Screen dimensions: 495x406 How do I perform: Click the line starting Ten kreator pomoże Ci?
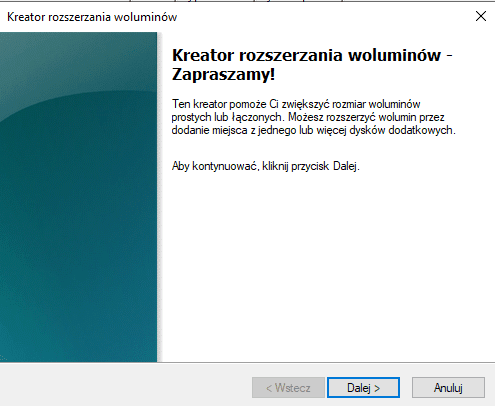296,104
